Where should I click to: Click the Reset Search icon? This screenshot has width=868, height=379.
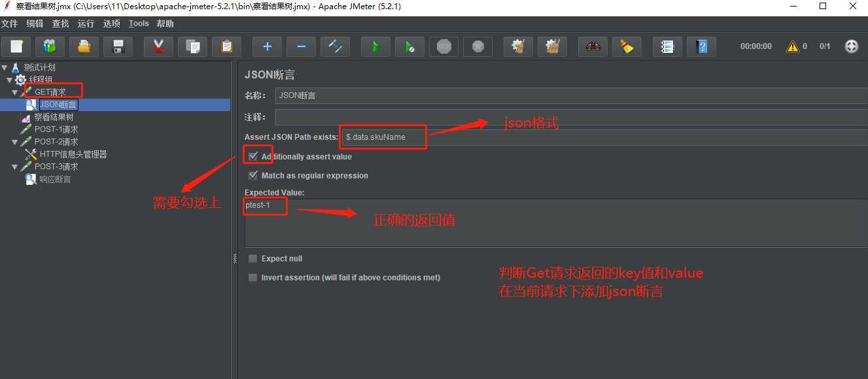coord(627,46)
